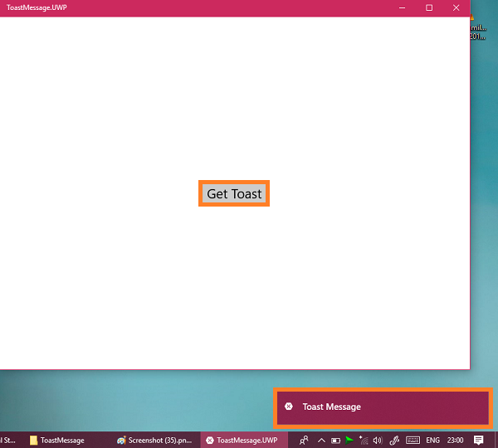Open the ToastMessage folder in taskbar
This screenshot has height=448, width=498.
[x=57, y=440]
